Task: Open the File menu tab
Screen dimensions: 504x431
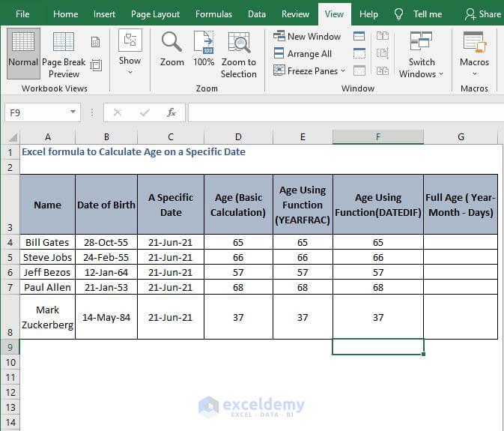Action: 22,14
